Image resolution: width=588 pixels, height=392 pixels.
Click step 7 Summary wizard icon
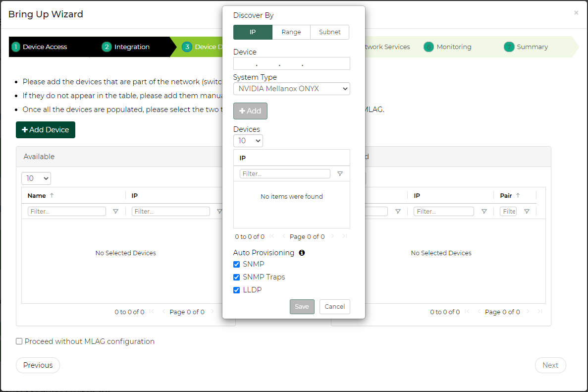click(x=509, y=47)
